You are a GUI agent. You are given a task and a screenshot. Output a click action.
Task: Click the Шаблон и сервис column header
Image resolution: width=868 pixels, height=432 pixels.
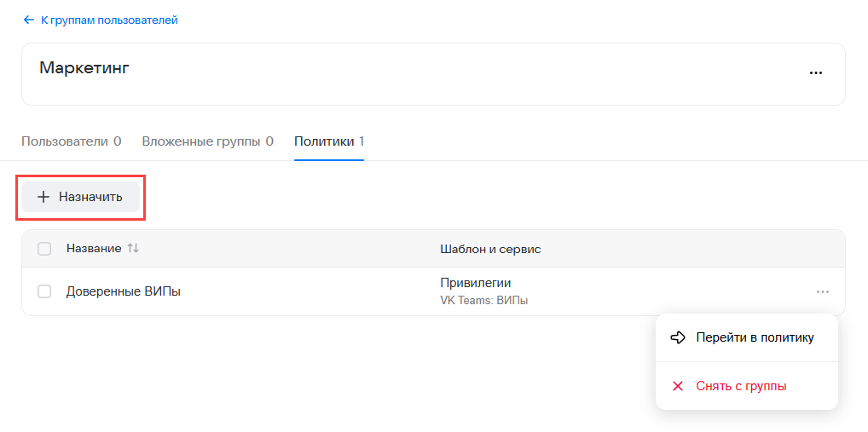coord(490,249)
